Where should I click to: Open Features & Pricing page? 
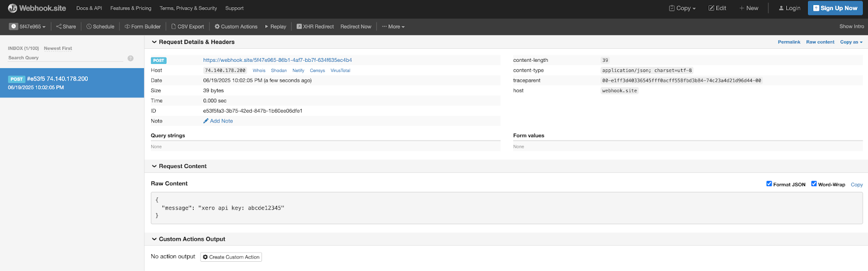coord(131,8)
